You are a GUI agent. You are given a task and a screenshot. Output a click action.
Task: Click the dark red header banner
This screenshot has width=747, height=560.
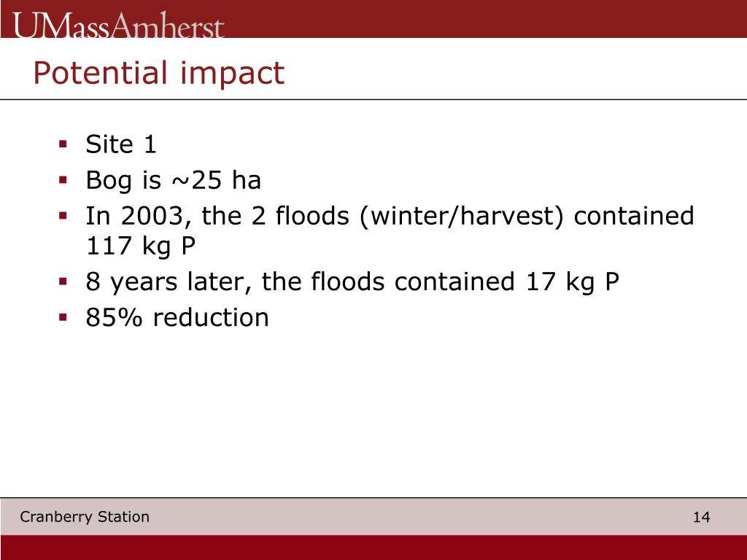[373, 19]
